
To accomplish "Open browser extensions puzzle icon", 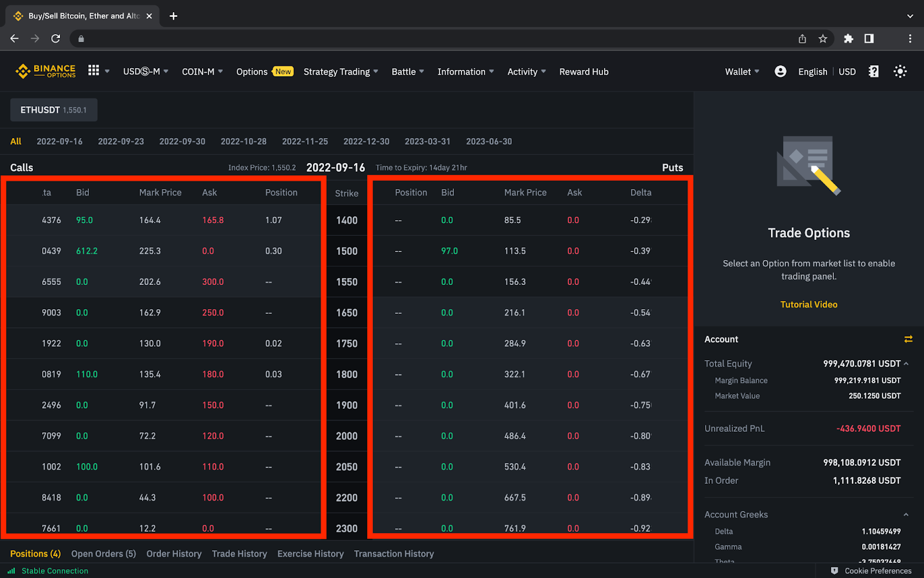I will [x=848, y=39].
